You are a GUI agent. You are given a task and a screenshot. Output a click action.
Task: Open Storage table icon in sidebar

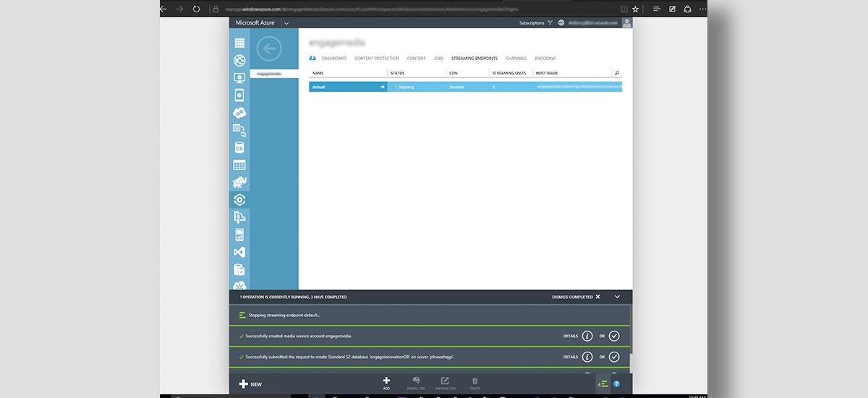click(x=239, y=165)
